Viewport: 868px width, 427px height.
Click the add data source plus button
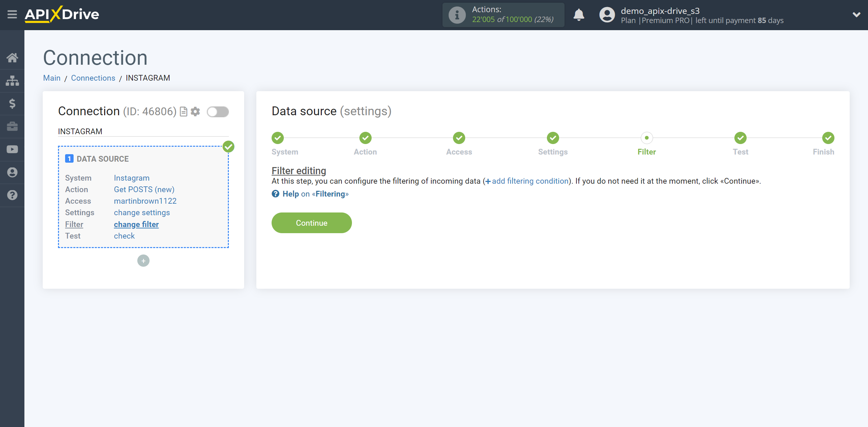click(x=143, y=261)
